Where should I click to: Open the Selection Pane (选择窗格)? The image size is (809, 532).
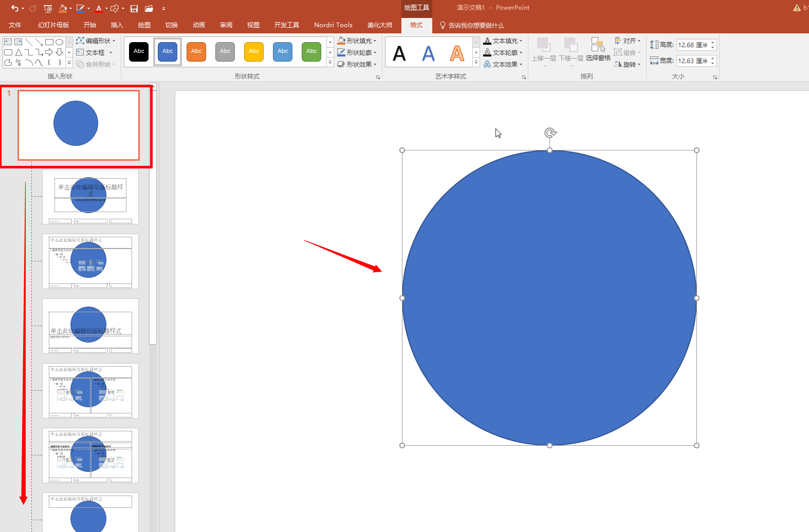[x=598, y=50]
